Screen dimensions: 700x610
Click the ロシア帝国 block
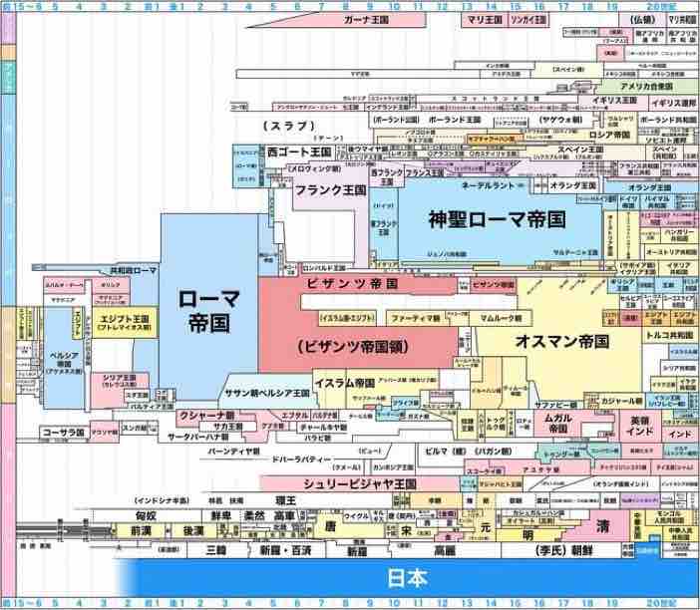(x=609, y=135)
